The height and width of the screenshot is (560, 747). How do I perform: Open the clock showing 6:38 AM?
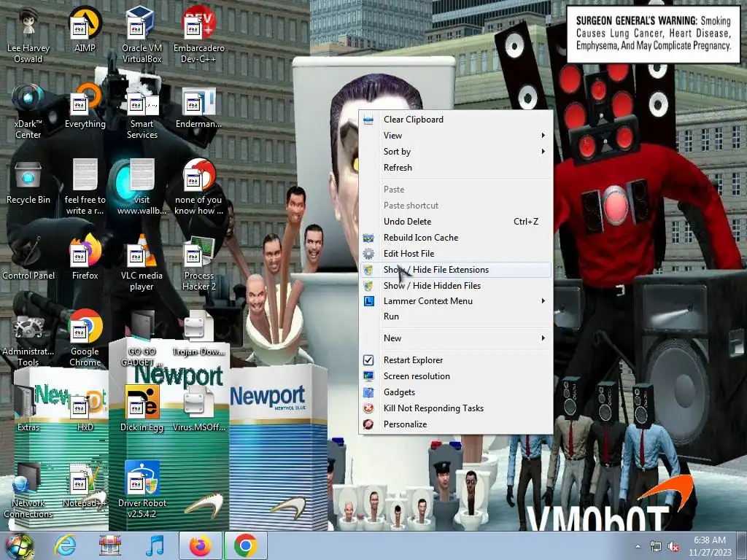click(x=710, y=546)
